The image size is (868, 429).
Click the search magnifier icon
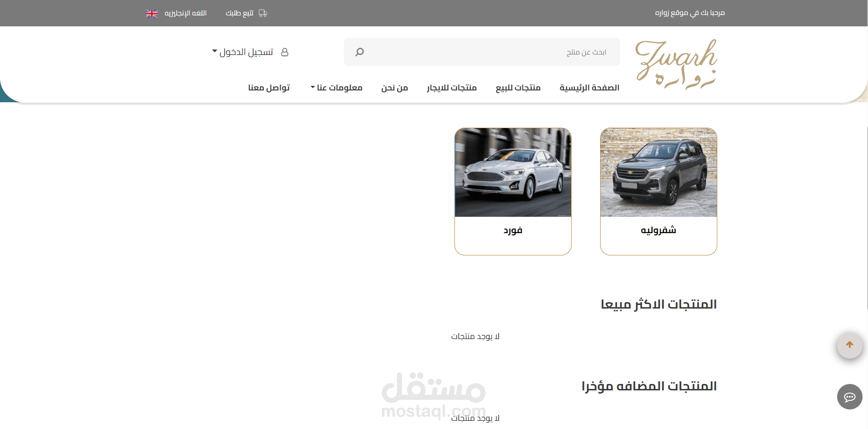(360, 52)
